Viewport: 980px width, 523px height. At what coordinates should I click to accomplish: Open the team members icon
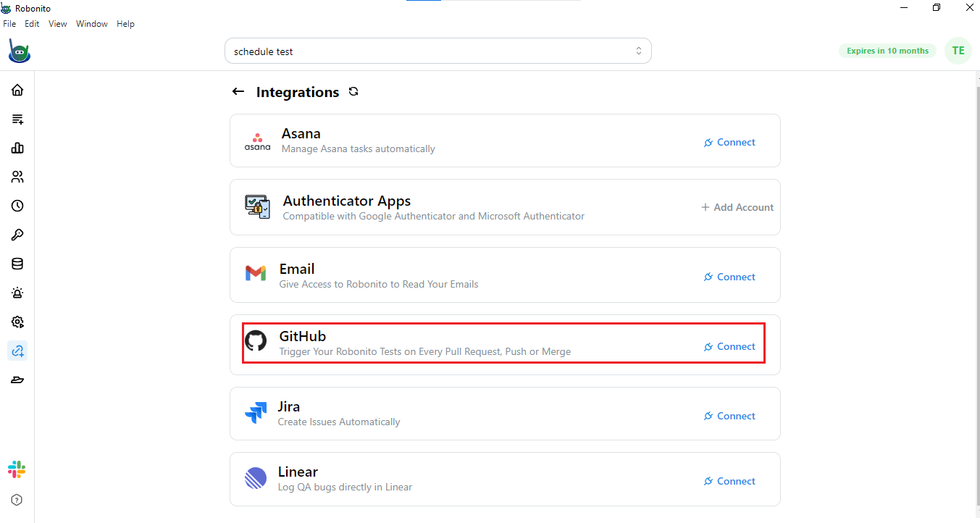tap(17, 177)
